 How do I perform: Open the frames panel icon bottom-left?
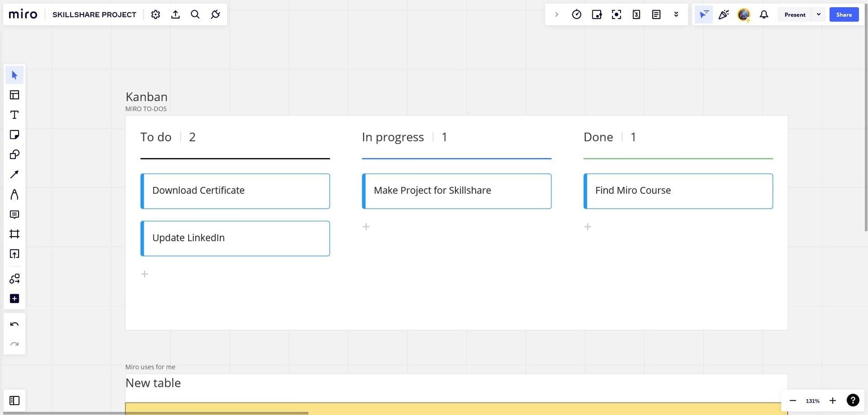pyautogui.click(x=15, y=400)
